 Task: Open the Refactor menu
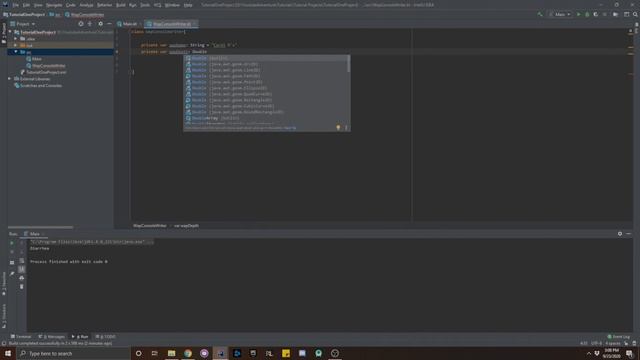tap(104, 5)
